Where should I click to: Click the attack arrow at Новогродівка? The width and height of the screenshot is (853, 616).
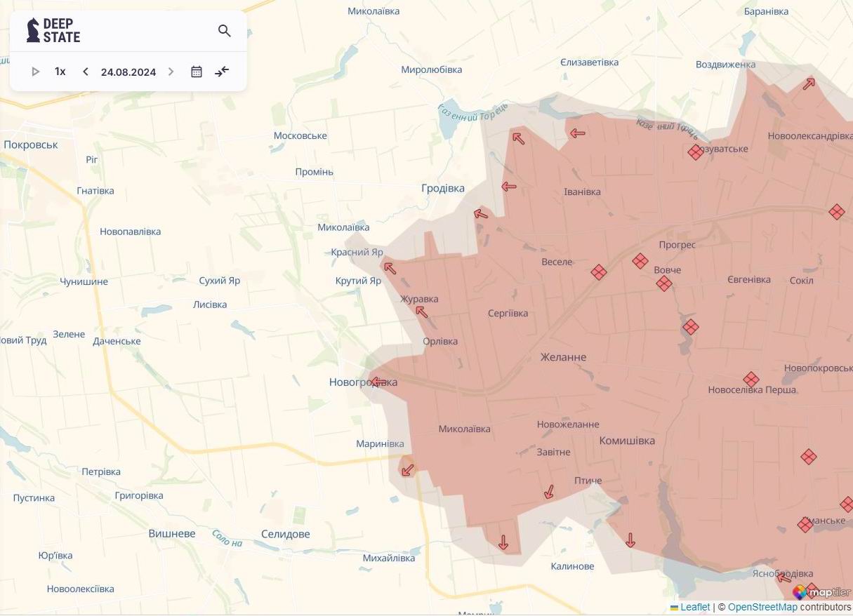click(x=379, y=382)
